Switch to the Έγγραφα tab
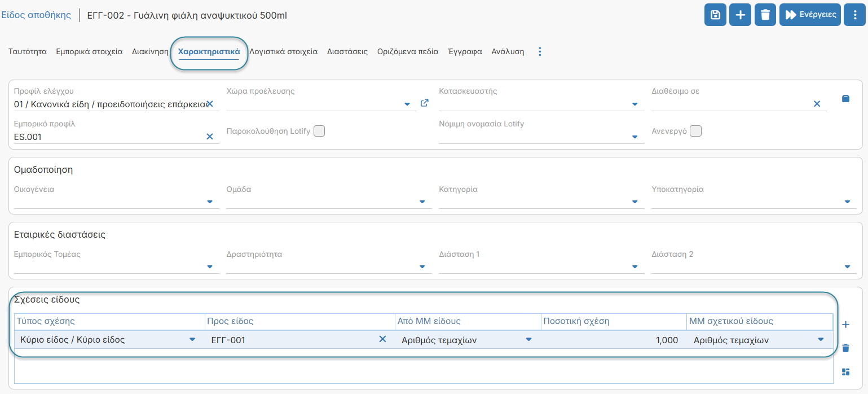This screenshot has height=394, width=868. tap(465, 51)
